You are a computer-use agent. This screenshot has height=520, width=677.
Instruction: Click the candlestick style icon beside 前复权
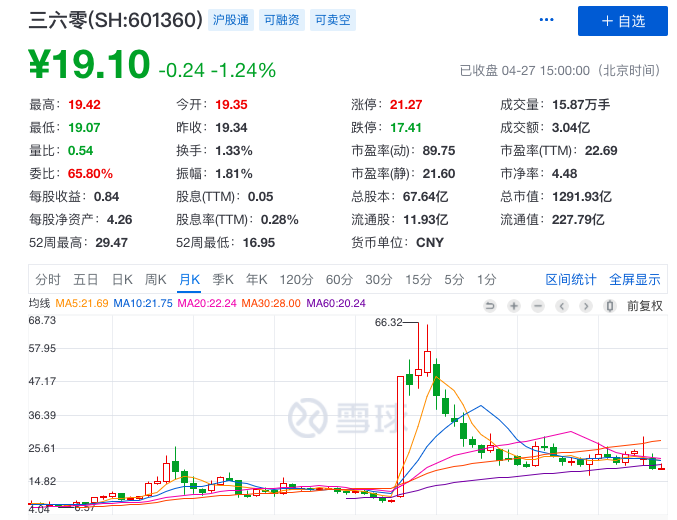coord(610,306)
